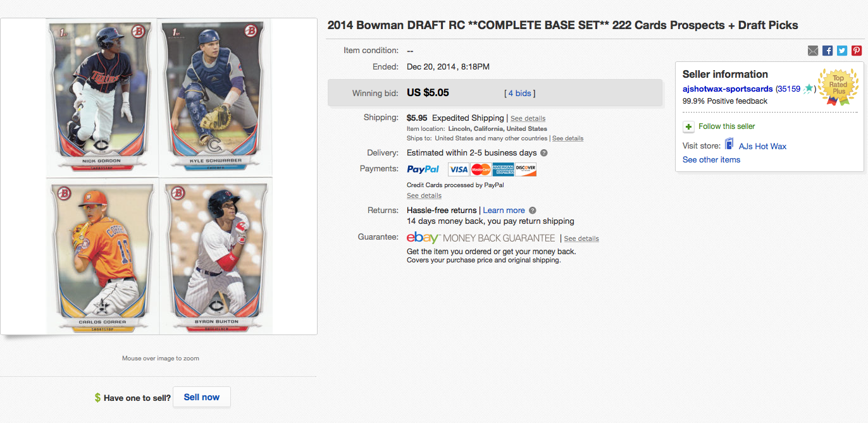
Task: Share listing on Twitter
Action: pyautogui.click(x=842, y=51)
